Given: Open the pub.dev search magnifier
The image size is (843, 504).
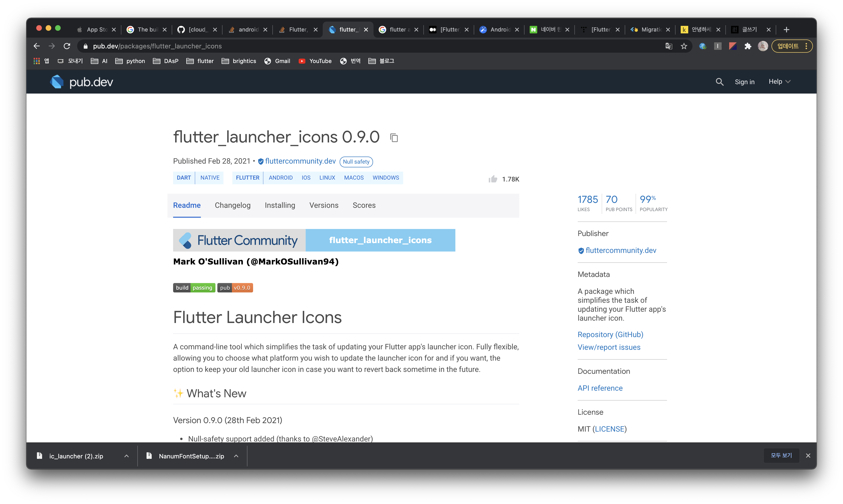Looking at the screenshot, I should click(719, 82).
